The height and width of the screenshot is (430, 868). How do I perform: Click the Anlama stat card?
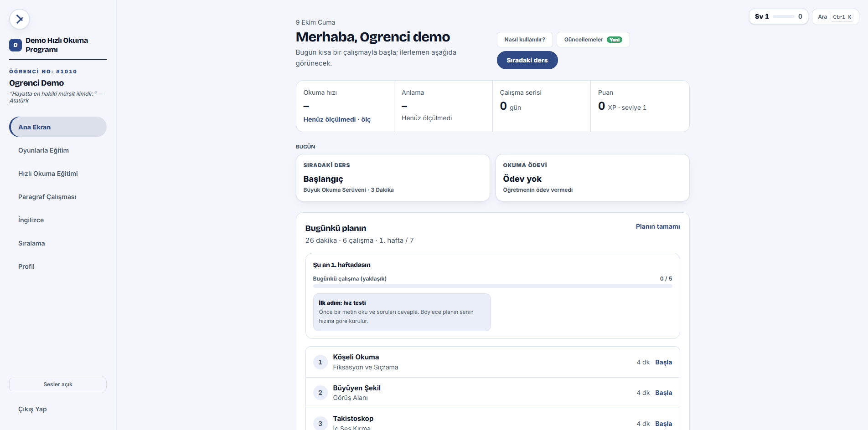tap(443, 106)
